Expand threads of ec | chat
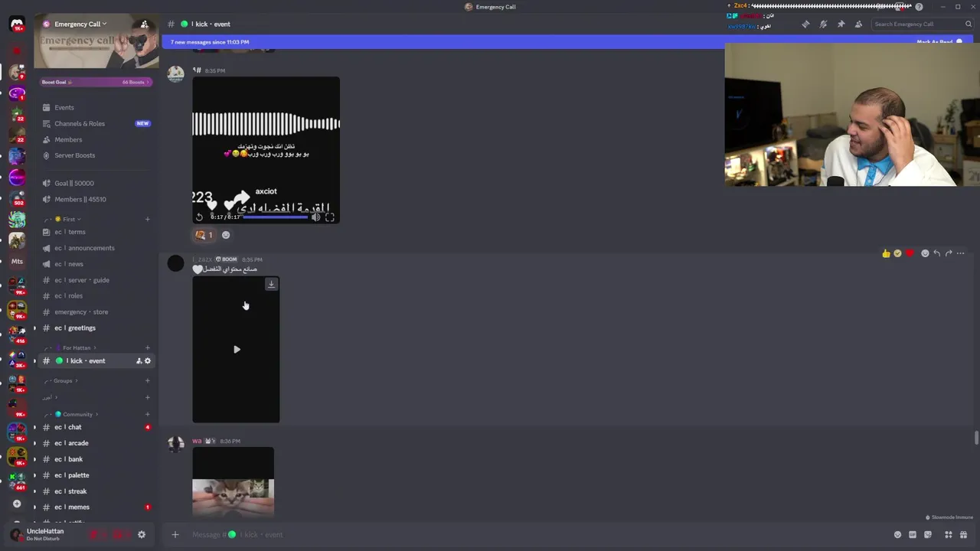 pyautogui.click(x=34, y=427)
